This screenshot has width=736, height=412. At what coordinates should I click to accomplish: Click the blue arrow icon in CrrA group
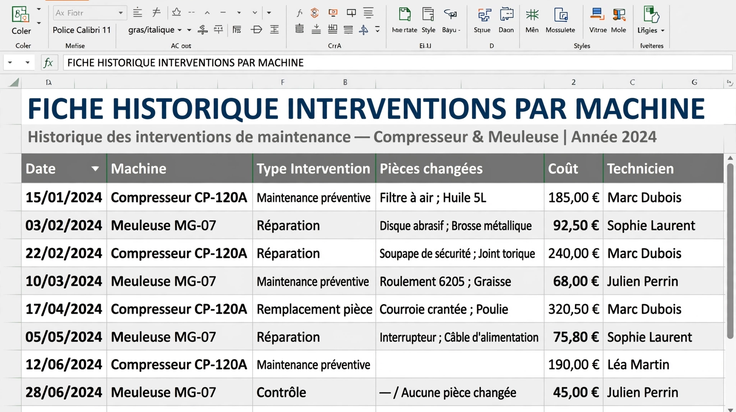click(x=363, y=30)
